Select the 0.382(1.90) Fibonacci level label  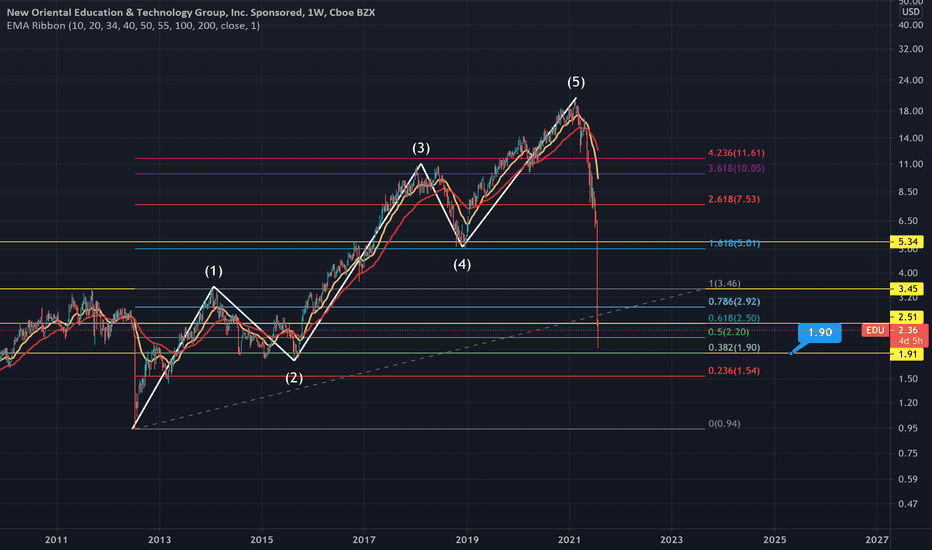click(733, 347)
